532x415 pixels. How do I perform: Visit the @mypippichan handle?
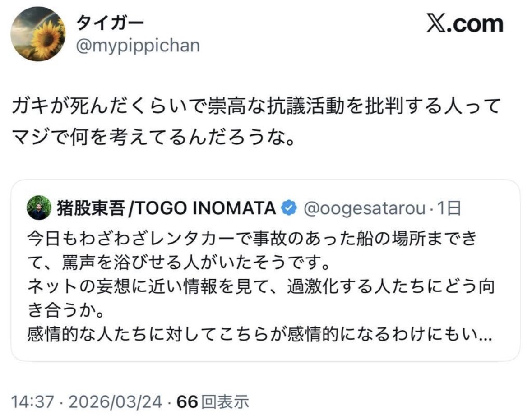(137, 46)
